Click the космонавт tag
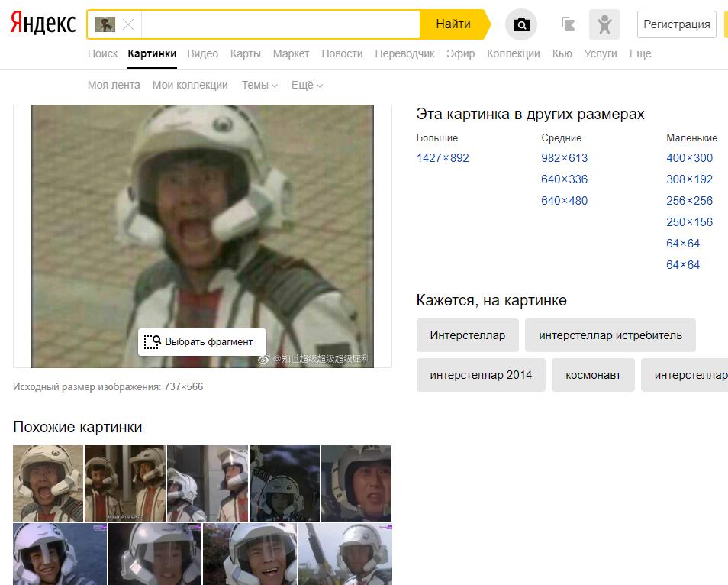 click(593, 375)
